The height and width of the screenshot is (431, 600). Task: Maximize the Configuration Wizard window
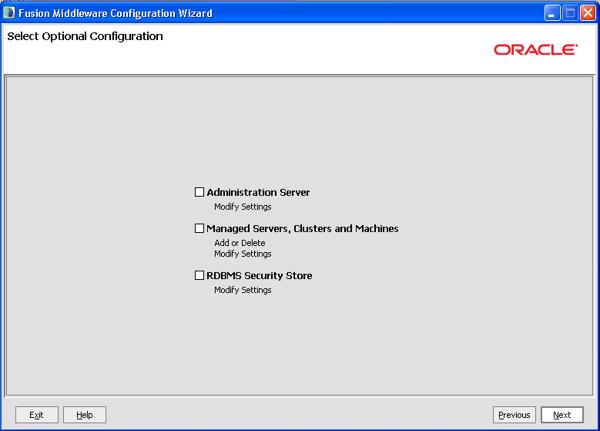(567, 11)
